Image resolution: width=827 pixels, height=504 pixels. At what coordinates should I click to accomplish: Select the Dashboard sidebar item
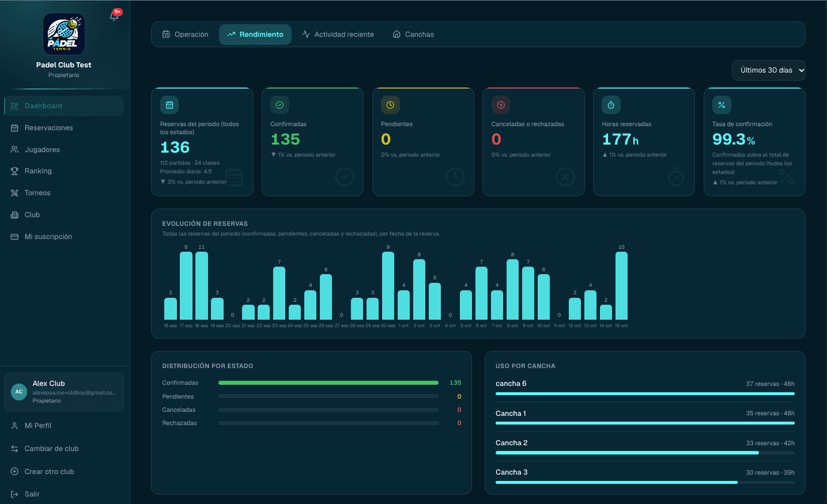click(64, 106)
